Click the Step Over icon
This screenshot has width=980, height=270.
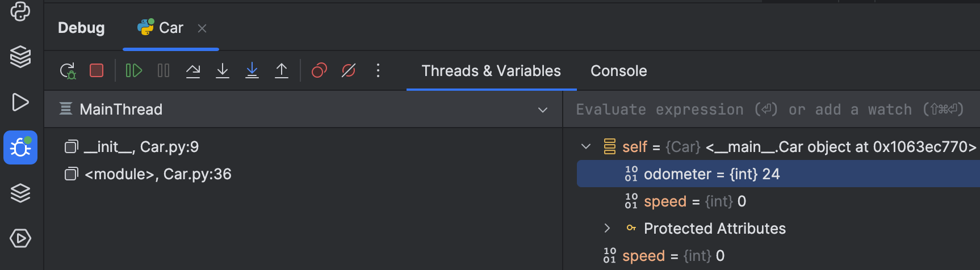193,71
